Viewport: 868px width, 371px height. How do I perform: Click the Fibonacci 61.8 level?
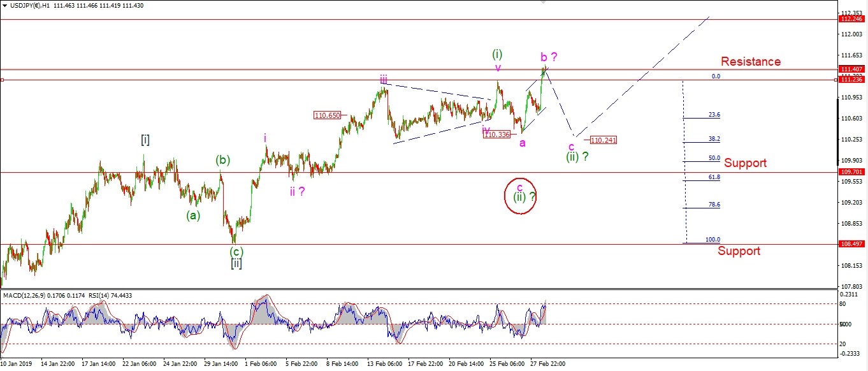[x=714, y=178]
